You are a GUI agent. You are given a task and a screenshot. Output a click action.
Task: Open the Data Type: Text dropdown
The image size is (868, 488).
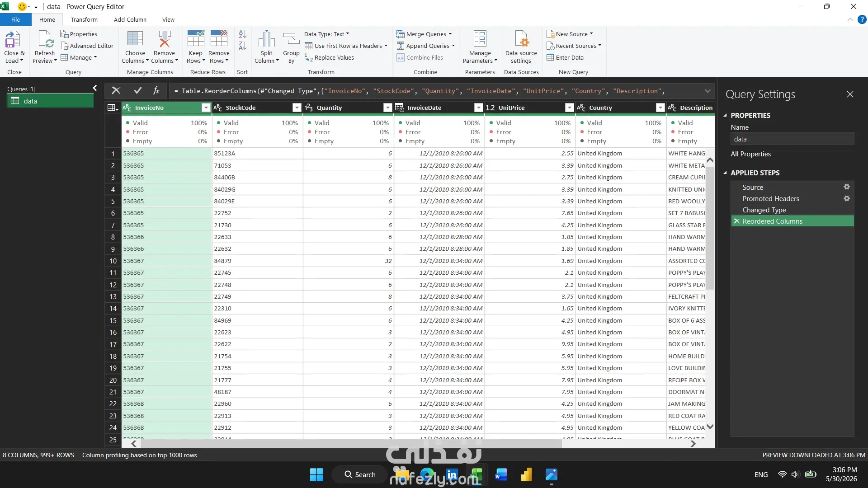[327, 34]
